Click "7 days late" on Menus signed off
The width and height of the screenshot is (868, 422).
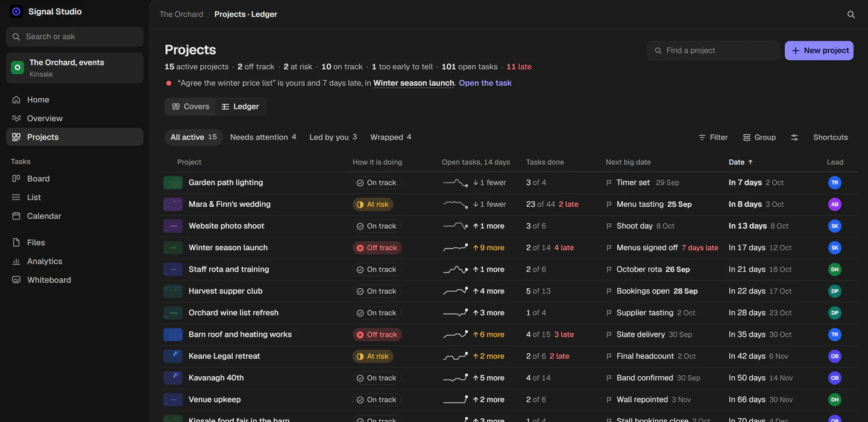coord(700,248)
